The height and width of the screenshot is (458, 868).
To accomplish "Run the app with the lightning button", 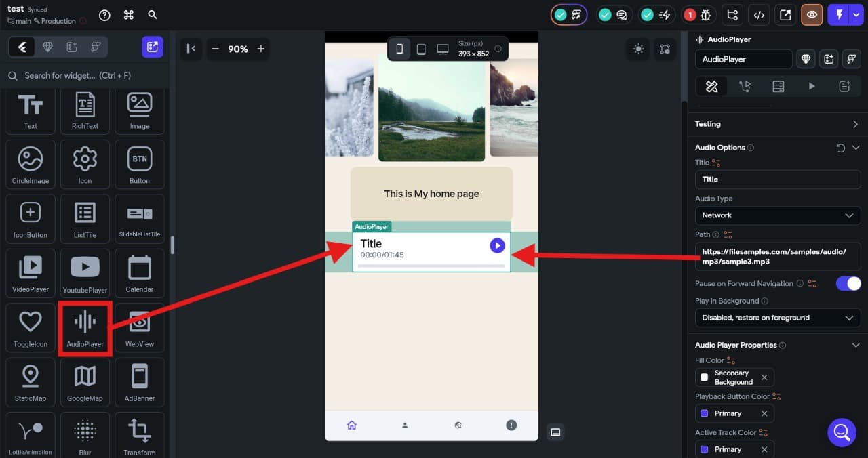I will pos(839,14).
